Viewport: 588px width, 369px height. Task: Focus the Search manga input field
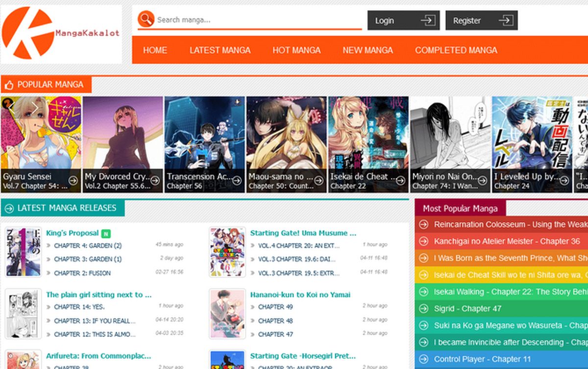coord(258,20)
